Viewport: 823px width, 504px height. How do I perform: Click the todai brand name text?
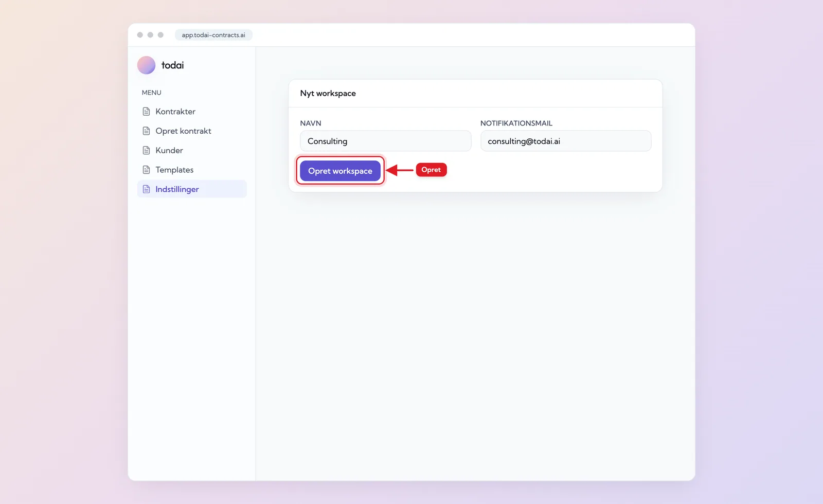172,65
